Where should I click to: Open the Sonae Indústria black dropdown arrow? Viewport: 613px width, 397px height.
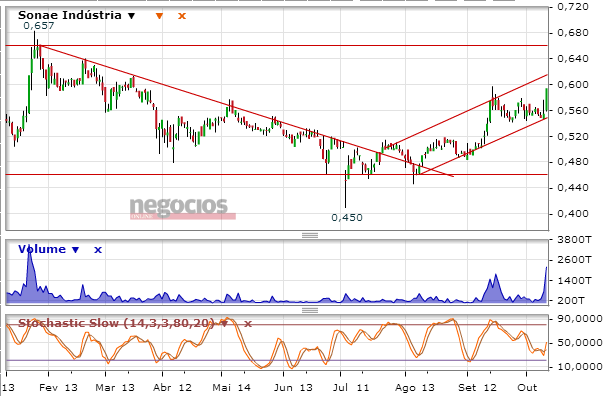coord(131,16)
